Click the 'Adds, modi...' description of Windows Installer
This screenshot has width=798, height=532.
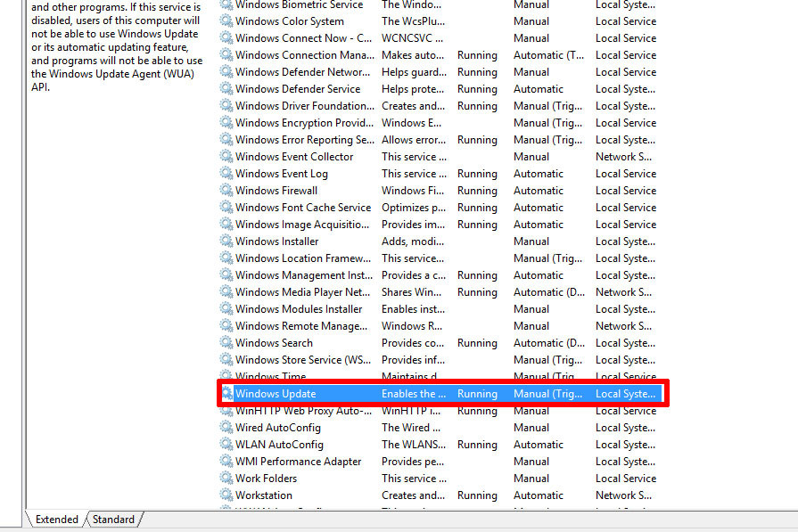[x=413, y=241]
